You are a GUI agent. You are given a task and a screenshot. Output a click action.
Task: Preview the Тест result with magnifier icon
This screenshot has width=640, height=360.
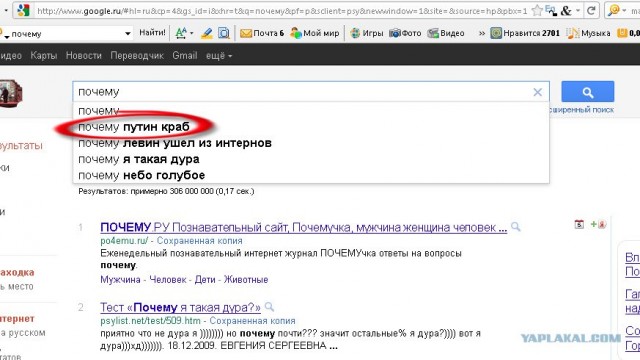[x=269, y=307]
